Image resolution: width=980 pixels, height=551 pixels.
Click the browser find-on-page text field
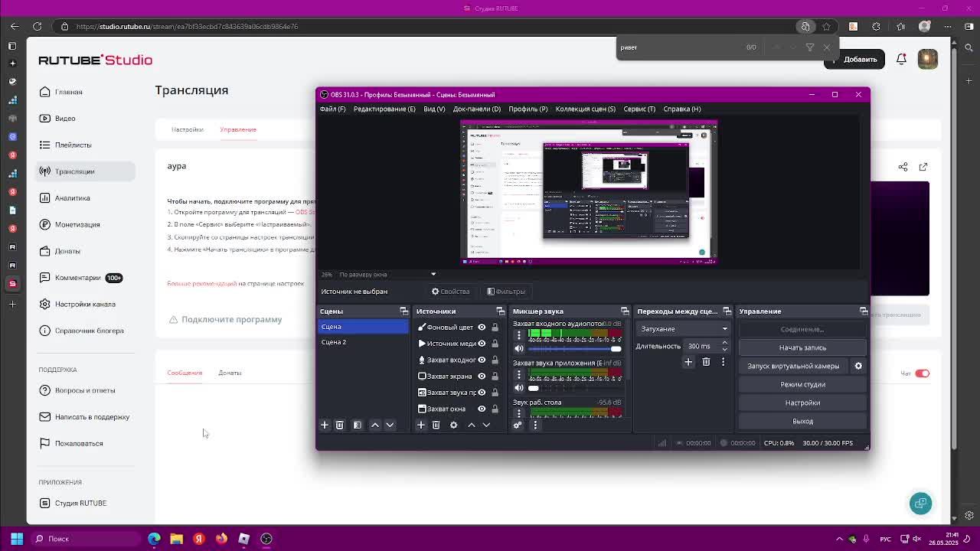click(678, 47)
